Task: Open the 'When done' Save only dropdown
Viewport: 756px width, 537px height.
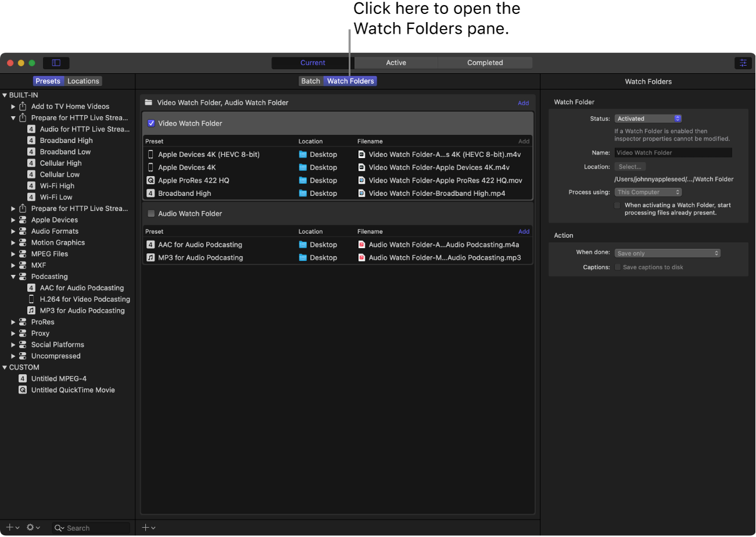Action: 667,253
